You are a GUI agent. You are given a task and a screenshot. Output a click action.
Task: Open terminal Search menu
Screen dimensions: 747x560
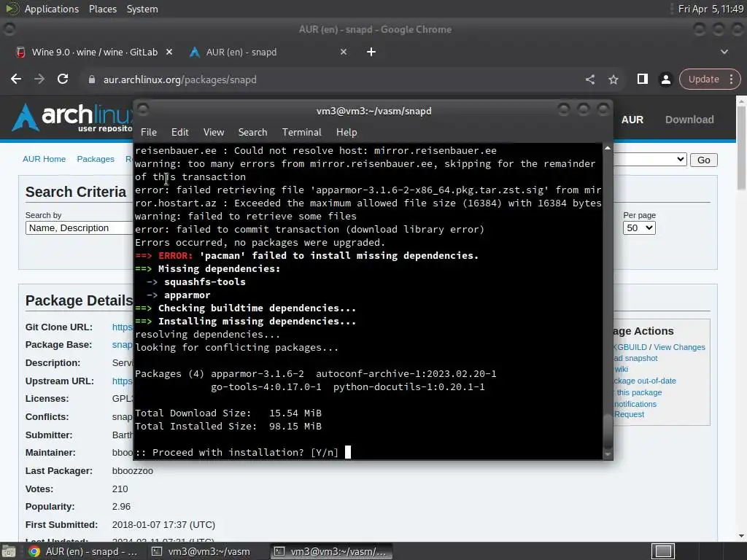click(252, 133)
